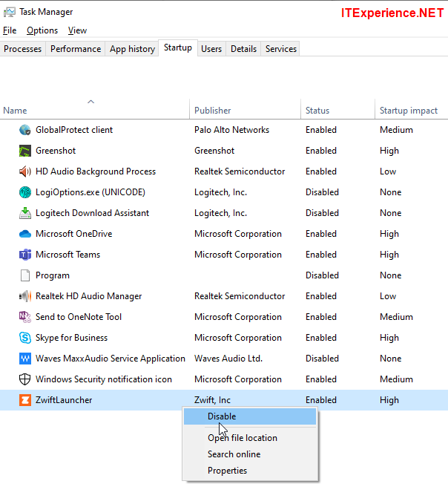The image size is (448, 484).
Task: Switch to the Details tab
Action: [x=243, y=49]
